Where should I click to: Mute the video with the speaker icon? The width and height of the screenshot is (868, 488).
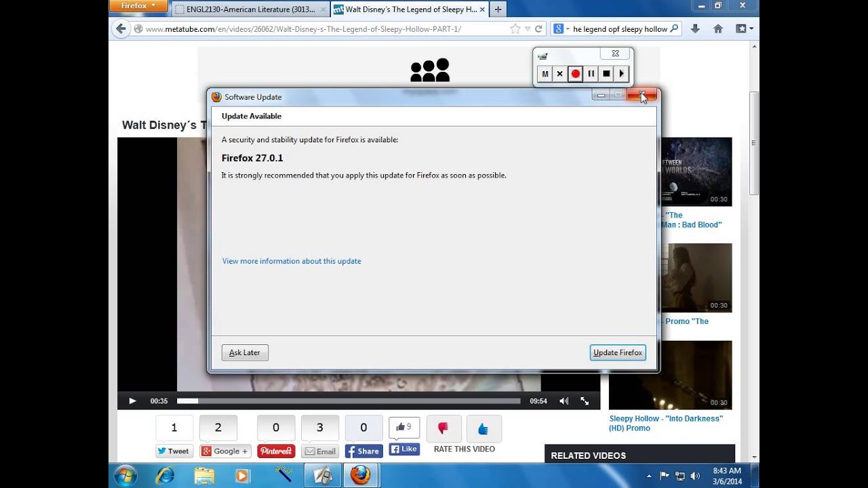(564, 401)
